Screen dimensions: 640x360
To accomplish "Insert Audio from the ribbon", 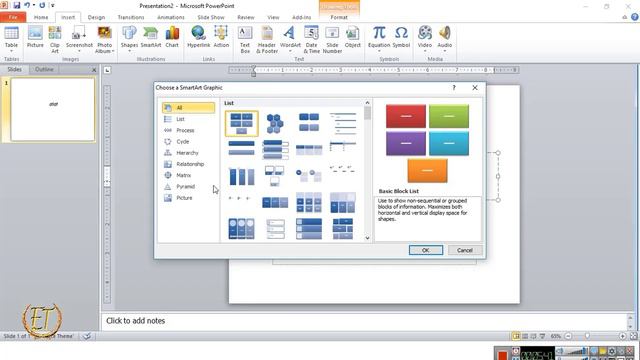I will pos(444,39).
